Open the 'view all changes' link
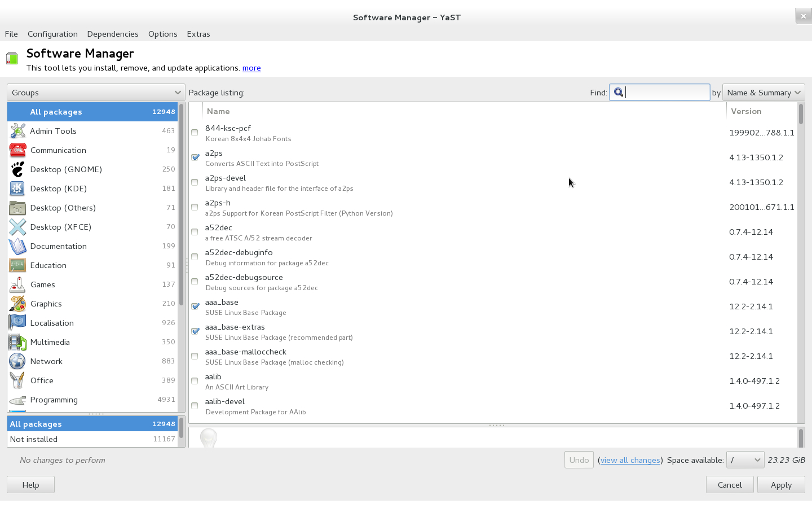The height and width of the screenshot is (508, 812). pyautogui.click(x=630, y=460)
